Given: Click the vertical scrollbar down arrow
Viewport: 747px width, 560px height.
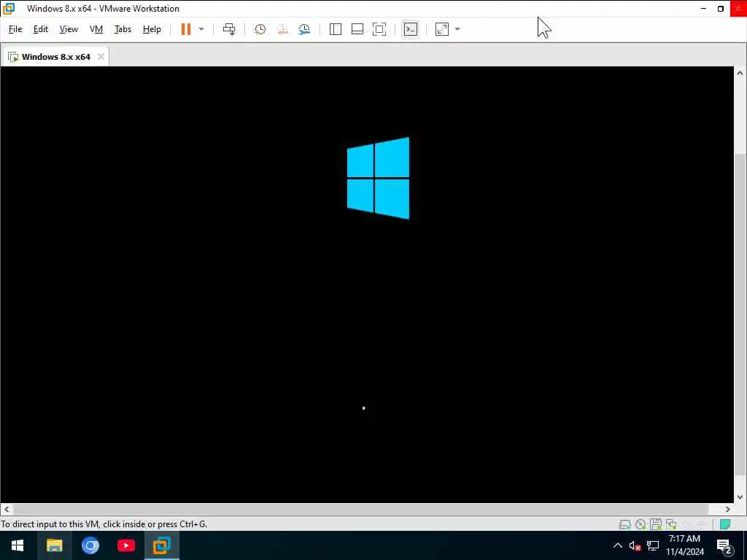Looking at the screenshot, I should [x=740, y=497].
